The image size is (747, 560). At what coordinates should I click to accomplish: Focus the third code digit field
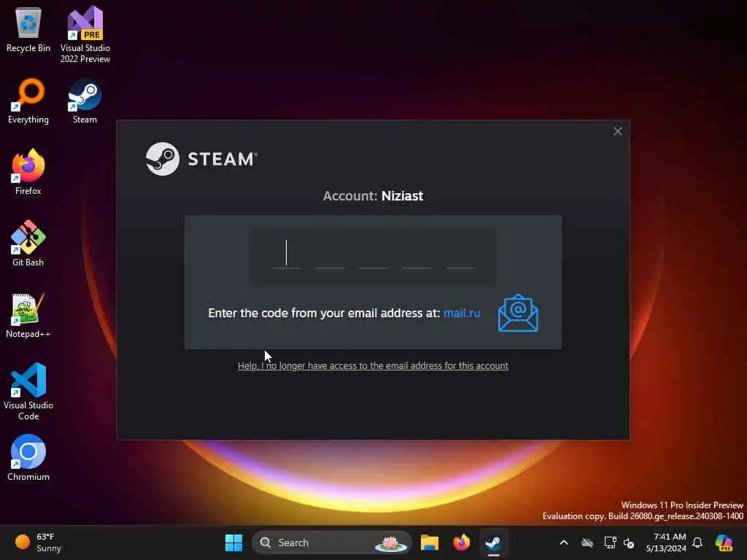(x=373, y=254)
